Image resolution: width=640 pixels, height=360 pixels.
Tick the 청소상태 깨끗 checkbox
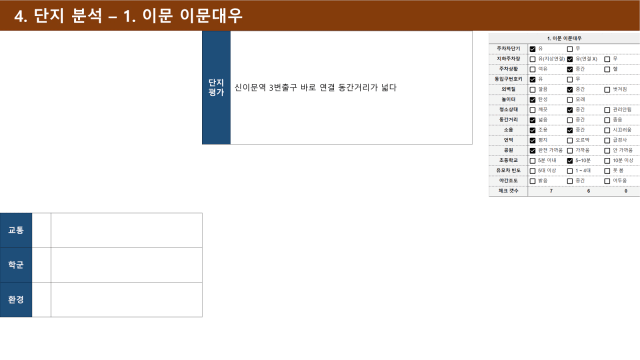click(x=532, y=110)
